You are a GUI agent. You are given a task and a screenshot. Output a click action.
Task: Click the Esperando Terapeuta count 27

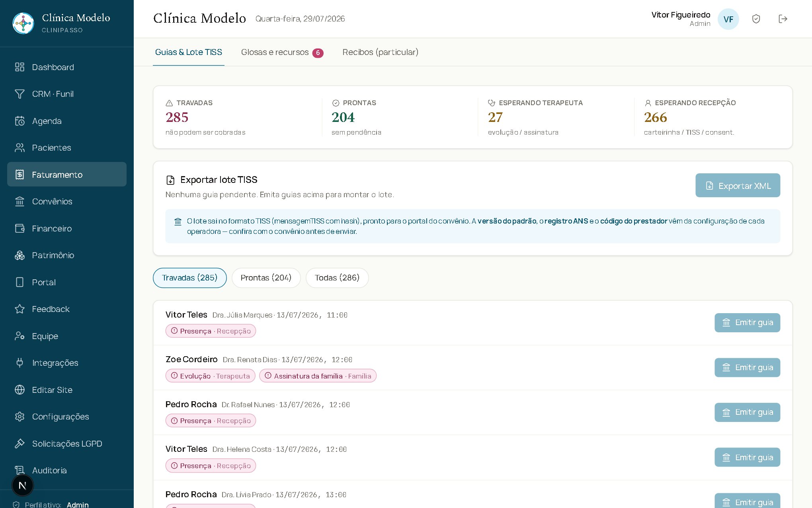click(x=495, y=117)
